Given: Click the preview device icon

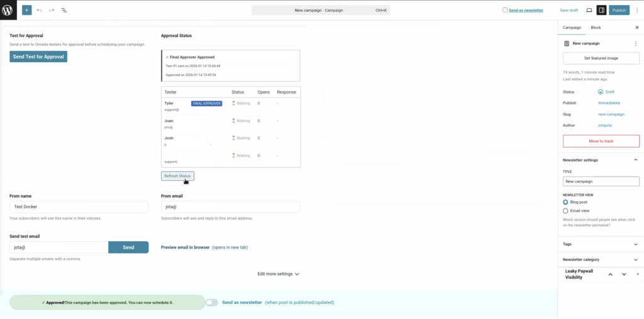Looking at the screenshot, I should pyautogui.click(x=589, y=10).
